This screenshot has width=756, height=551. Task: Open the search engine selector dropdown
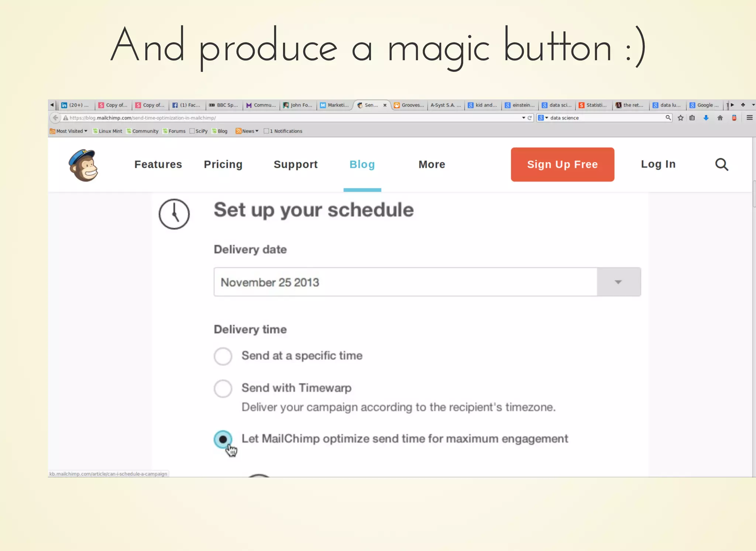pyautogui.click(x=543, y=118)
